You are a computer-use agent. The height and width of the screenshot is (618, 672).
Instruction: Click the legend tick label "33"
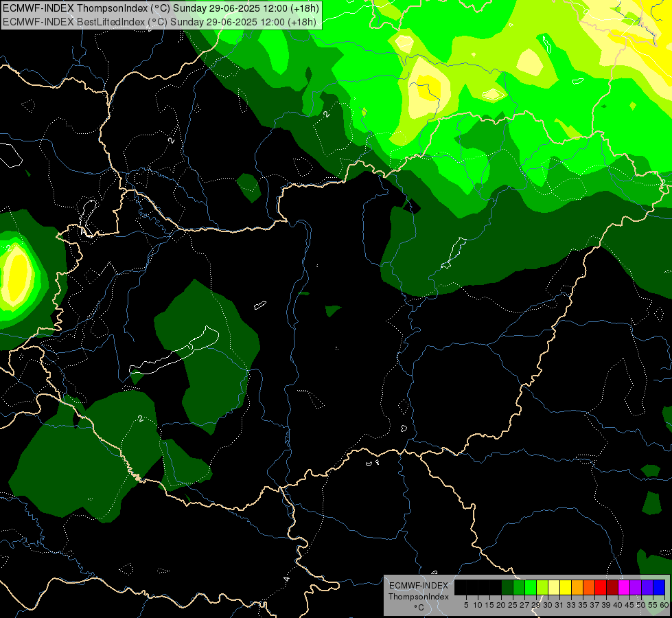click(x=571, y=605)
